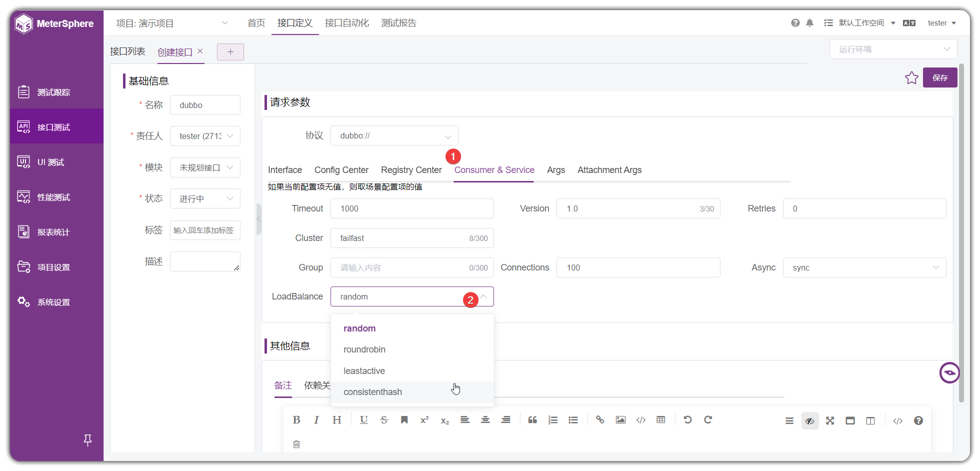Expand the status dropdown showing 进行中
Image resolution: width=980 pixels, height=471 pixels.
point(205,199)
